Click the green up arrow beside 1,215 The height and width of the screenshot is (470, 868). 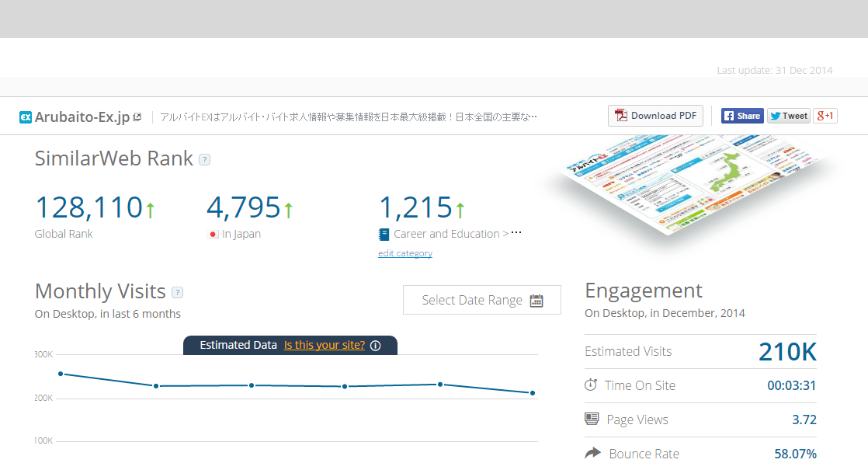(460, 209)
